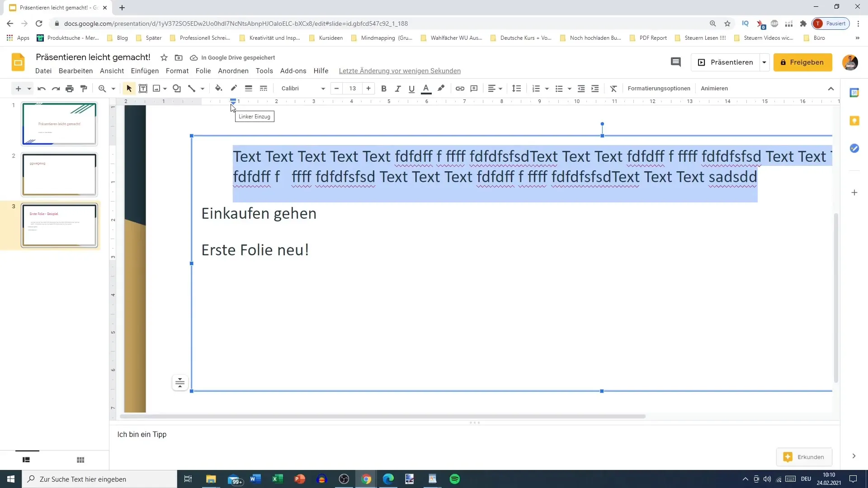Viewport: 868px width, 488px height.
Task: Open Spotify from the taskbar
Action: pyautogui.click(x=455, y=479)
